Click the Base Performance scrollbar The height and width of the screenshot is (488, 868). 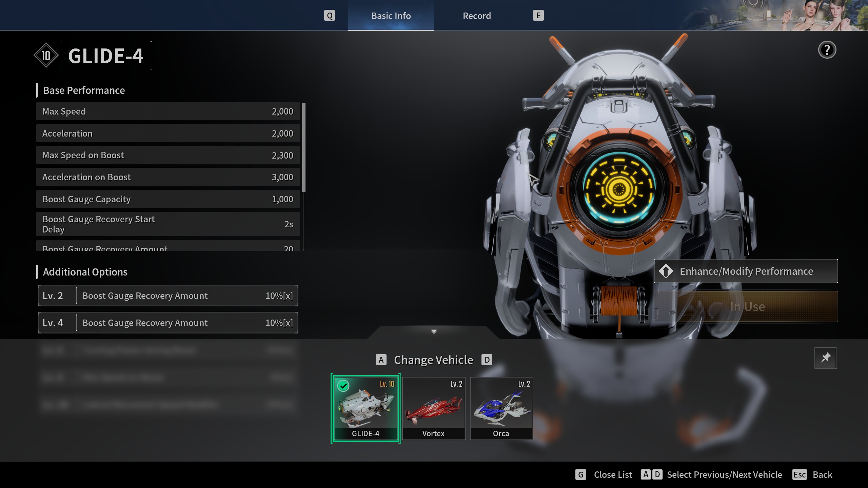(x=304, y=148)
